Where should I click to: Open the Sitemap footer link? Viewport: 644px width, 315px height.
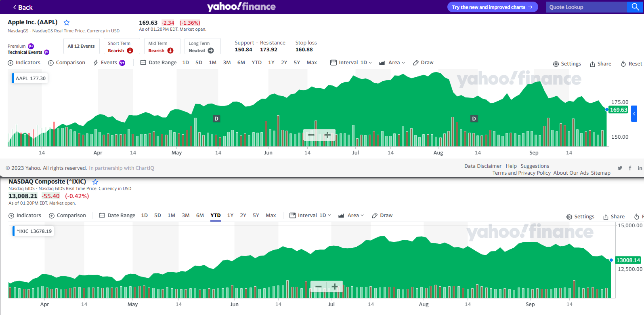pos(601,173)
